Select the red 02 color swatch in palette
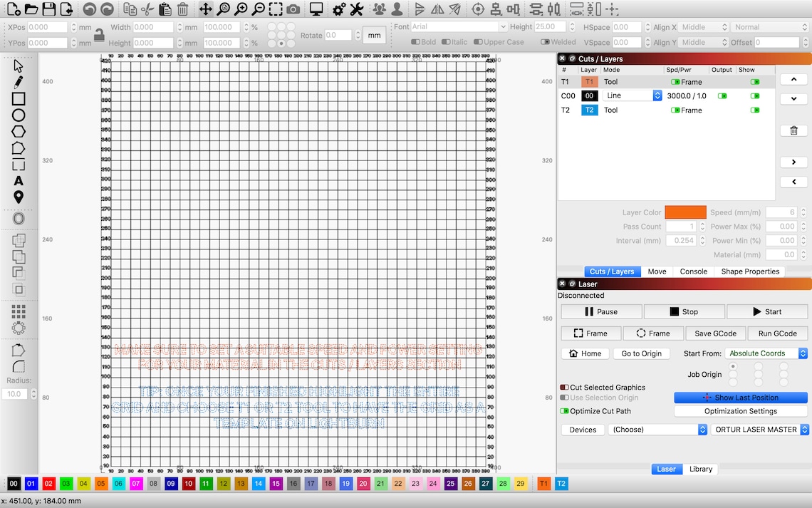Viewport: 812px width, 508px height. click(48, 483)
